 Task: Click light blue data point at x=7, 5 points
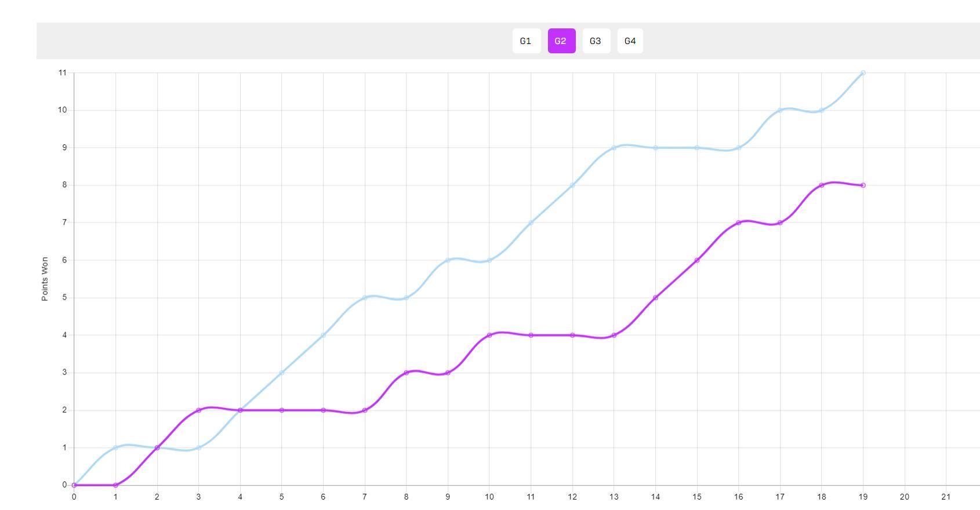[x=365, y=298]
